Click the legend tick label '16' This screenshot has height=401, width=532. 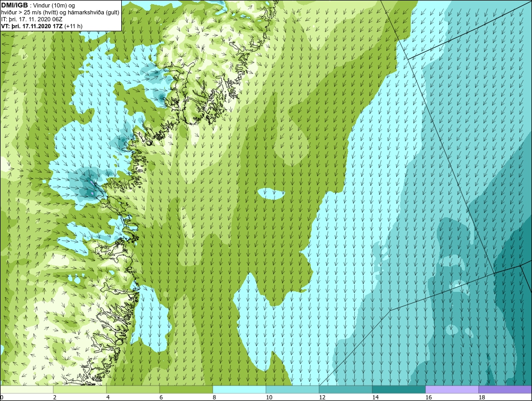tap(428, 397)
